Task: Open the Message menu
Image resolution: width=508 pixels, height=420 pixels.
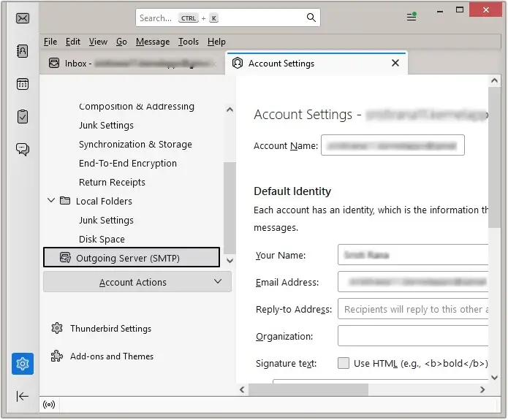Action: [x=153, y=42]
